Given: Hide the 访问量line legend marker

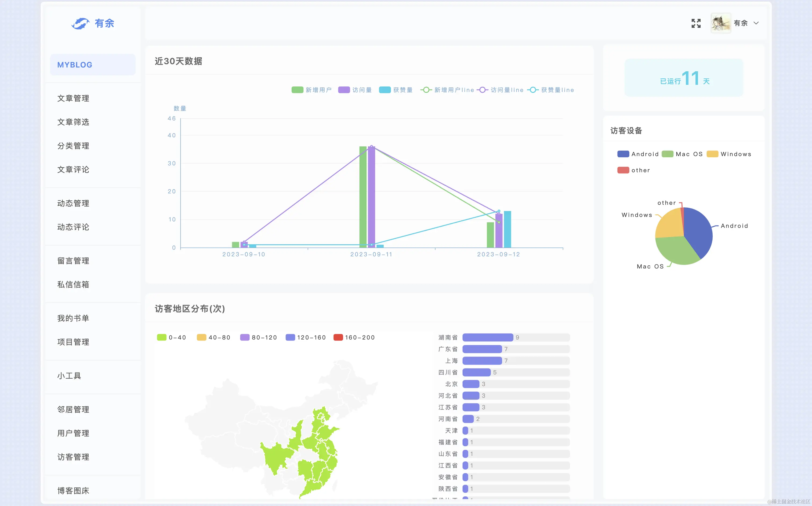Looking at the screenshot, I should [482, 90].
